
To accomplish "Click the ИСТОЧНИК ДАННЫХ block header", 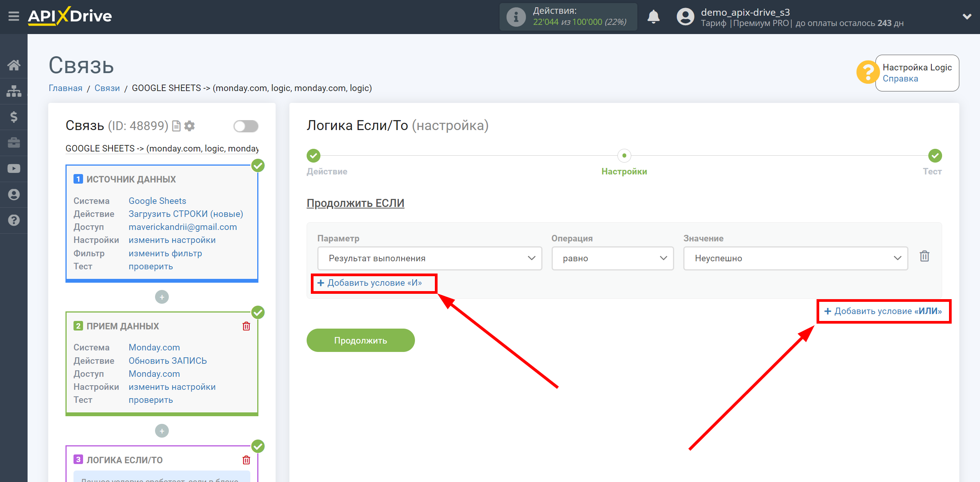I will pos(131,179).
